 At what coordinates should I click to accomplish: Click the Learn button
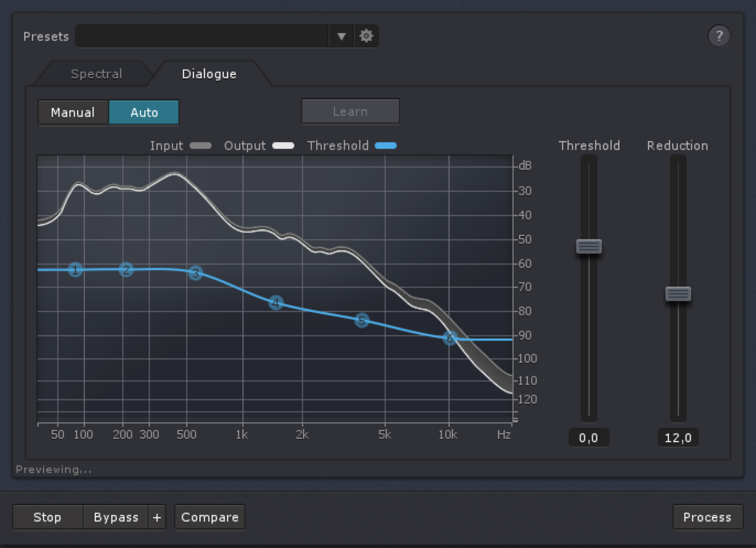[350, 111]
